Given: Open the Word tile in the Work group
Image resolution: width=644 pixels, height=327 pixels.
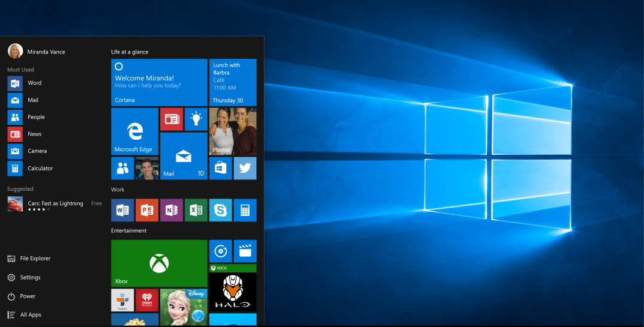Looking at the screenshot, I should (x=122, y=211).
